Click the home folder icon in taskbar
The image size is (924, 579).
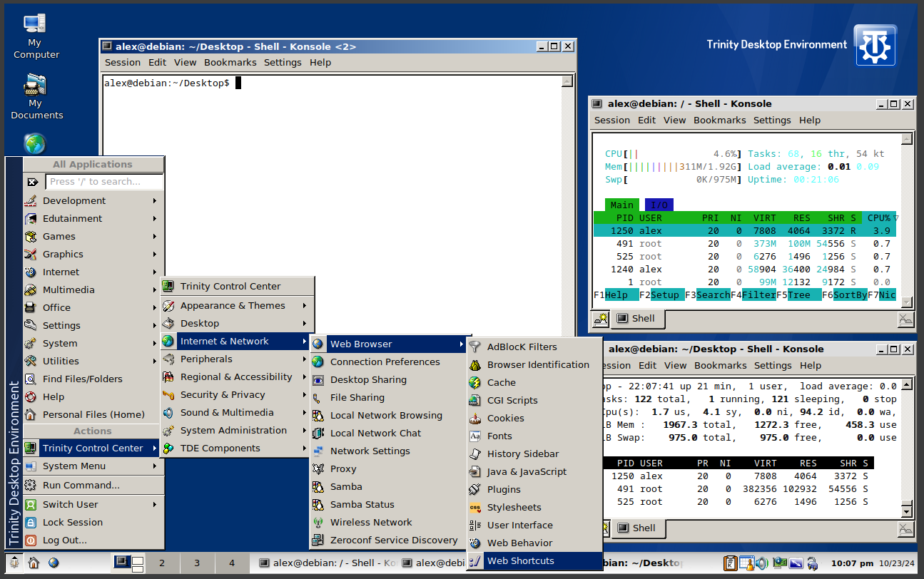[x=34, y=563]
